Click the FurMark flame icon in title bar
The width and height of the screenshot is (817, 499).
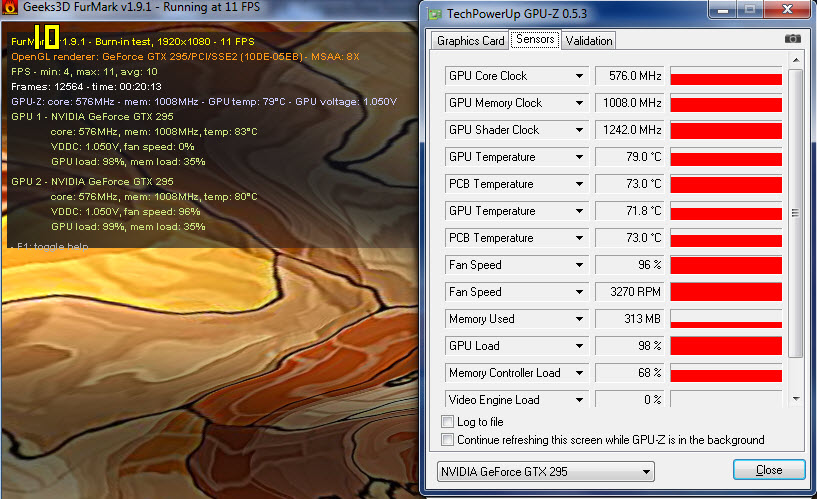tap(10, 7)
